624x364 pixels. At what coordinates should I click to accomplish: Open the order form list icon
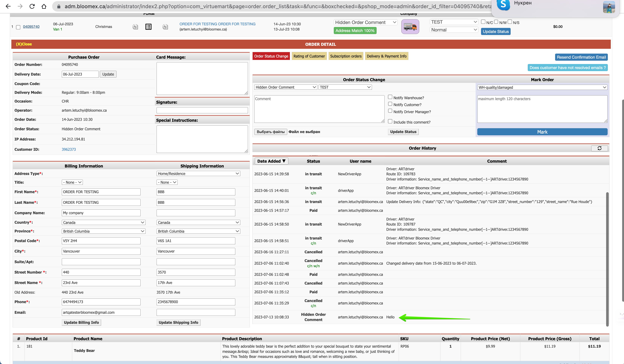point(148,27)
